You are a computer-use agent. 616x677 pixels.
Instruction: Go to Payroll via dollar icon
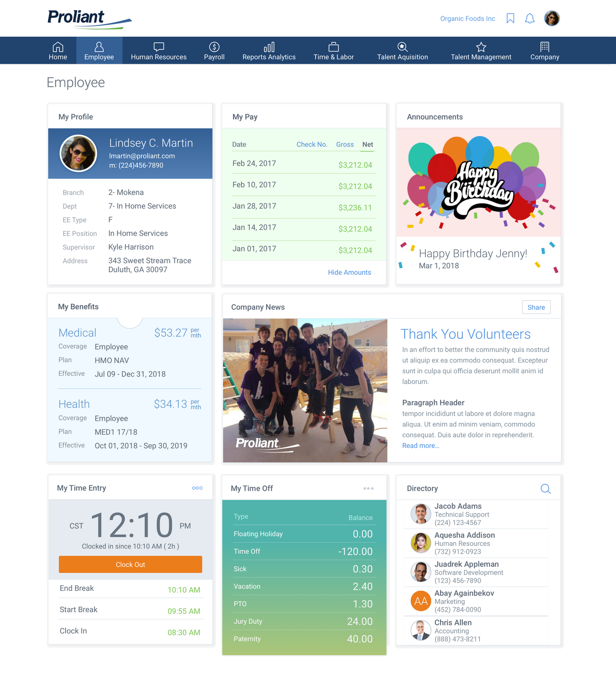click(214, 47)
